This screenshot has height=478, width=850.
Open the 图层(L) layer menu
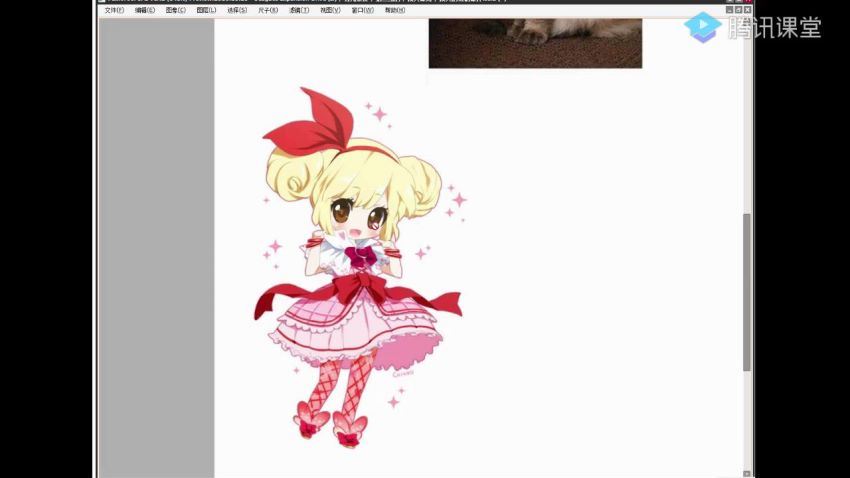(207, 10)
